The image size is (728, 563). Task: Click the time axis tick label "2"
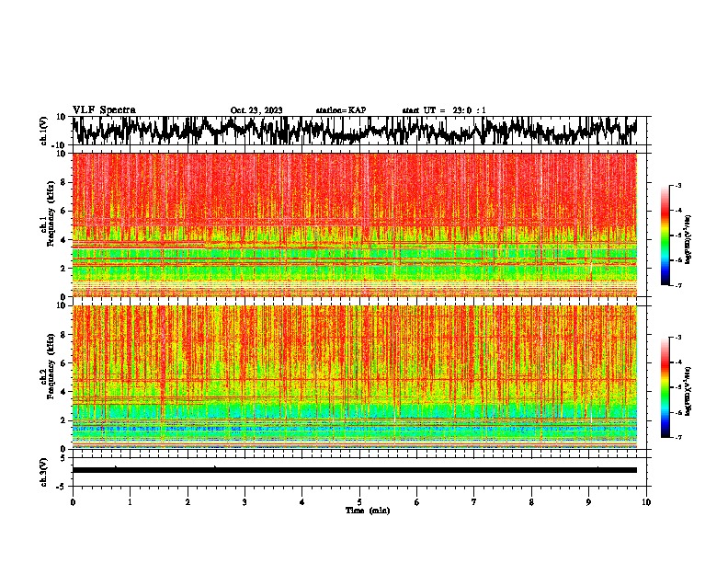(x=188, y=502)
